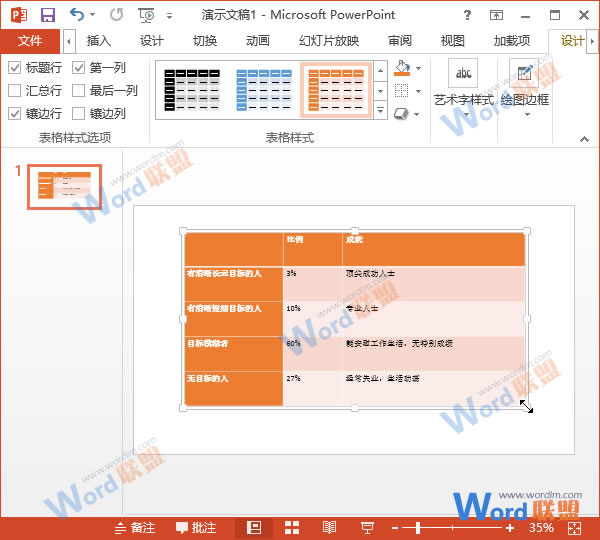This screenshot has height=540, width=600.
Task: Open Ribbon Display Options icon
Action: pyautogui.click(x=496, y=15)
